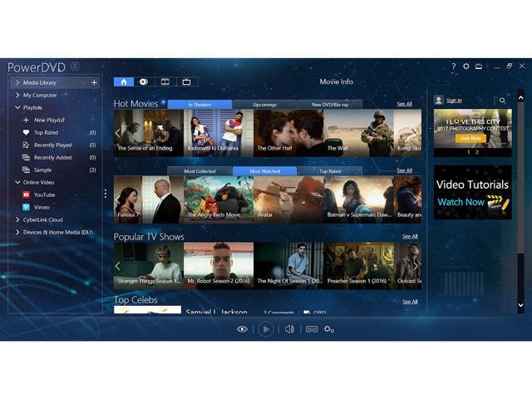
Task: Toggle the TrueTheater eye icon
Action: coord(242,329)
